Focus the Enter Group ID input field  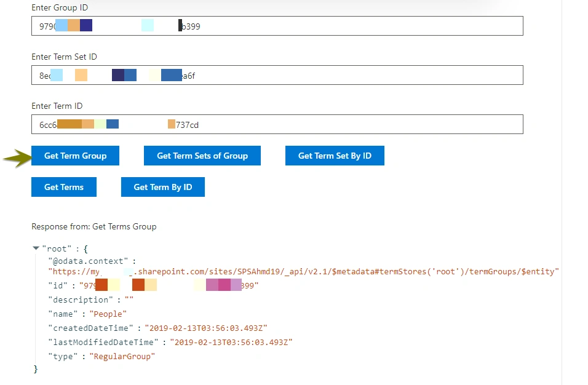tap(277, 26)
